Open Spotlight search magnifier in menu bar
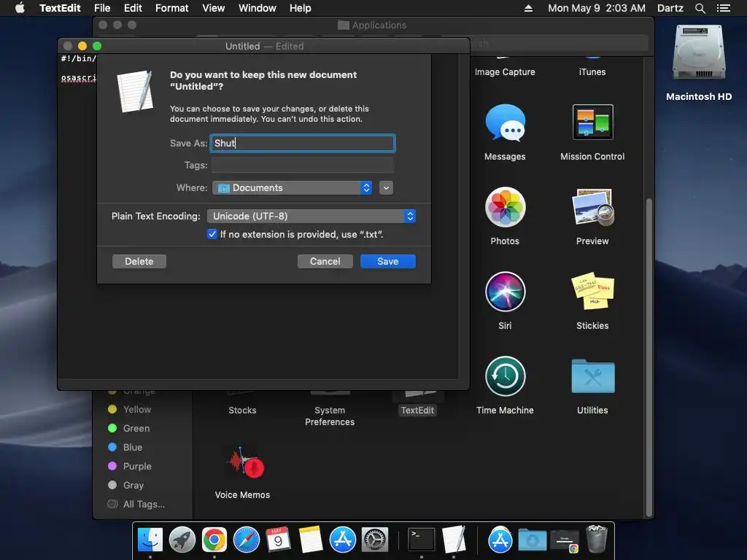The height and width of the screenshot is (560, 747). point(700,8)
